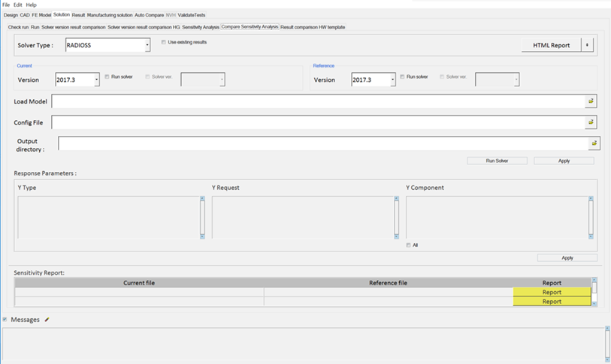Toggle the All checkbox under Y Component
The width and height of the screenshot is (611, 364).
coord(409,245)
